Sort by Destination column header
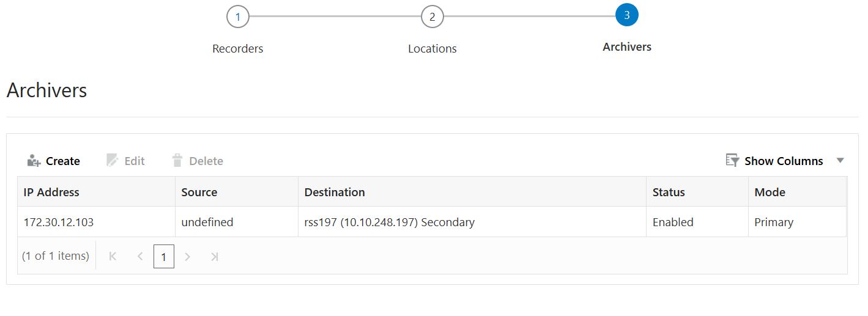The width and height of the screenshot is (868, 316). (335, 192)
